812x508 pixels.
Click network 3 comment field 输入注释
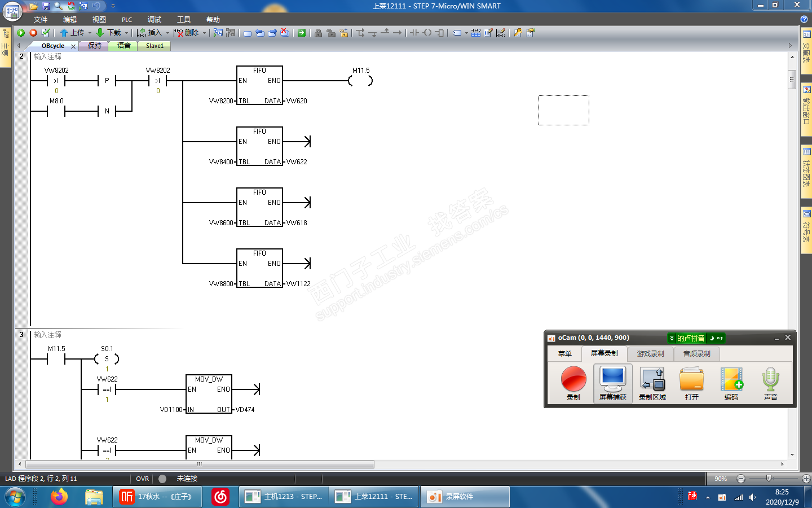point(48,335)
